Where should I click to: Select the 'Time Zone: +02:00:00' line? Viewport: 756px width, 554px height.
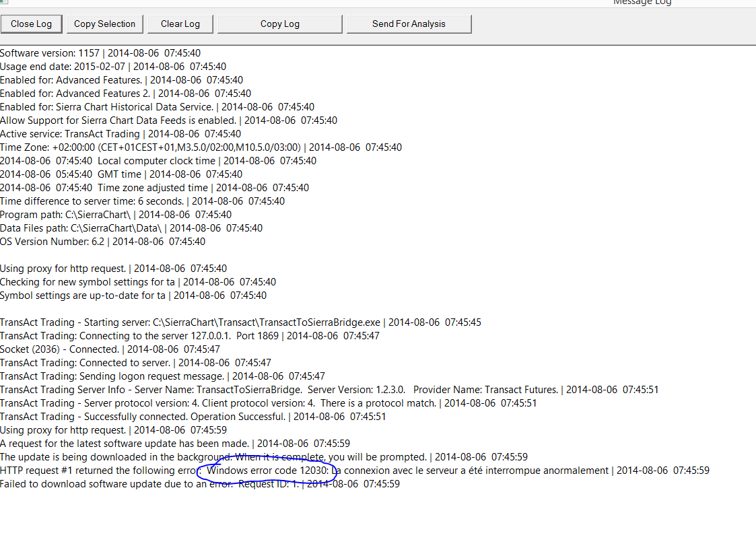pos(201,147)
